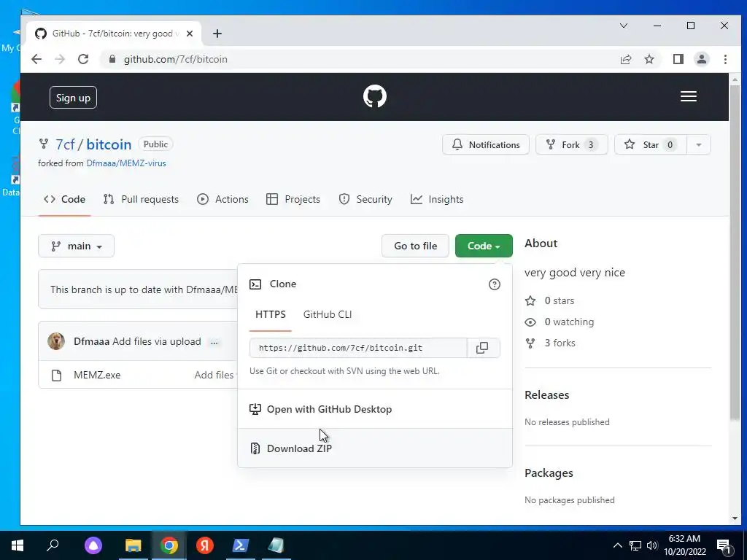Switch to the HTTPS clone tab
Image resolution: width=747 pixels, height=560 pixels.
270,314
